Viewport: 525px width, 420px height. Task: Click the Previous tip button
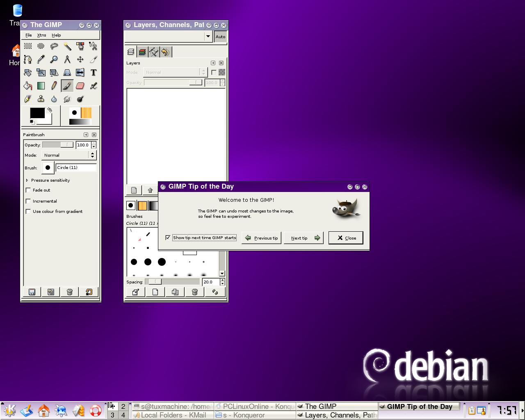click(261, 238)
